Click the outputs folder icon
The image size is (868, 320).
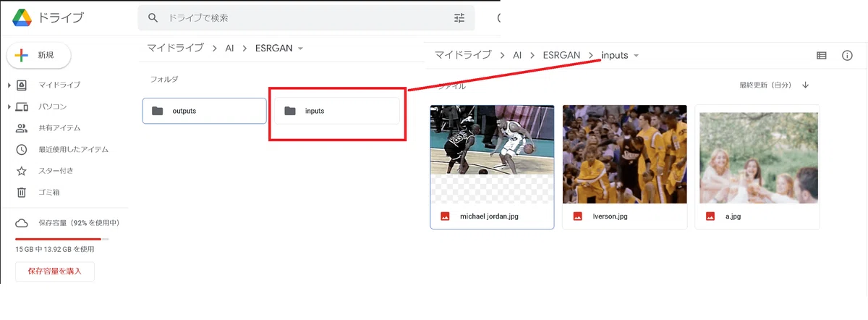click(158, 111)
